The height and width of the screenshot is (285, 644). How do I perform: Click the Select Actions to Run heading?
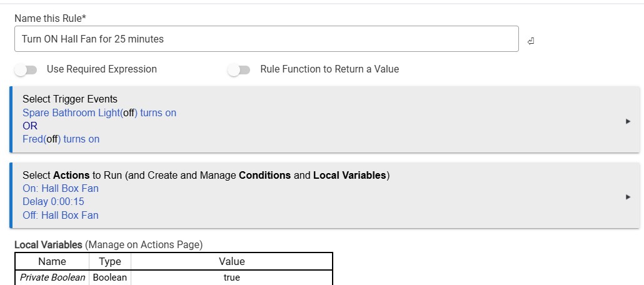206,176
